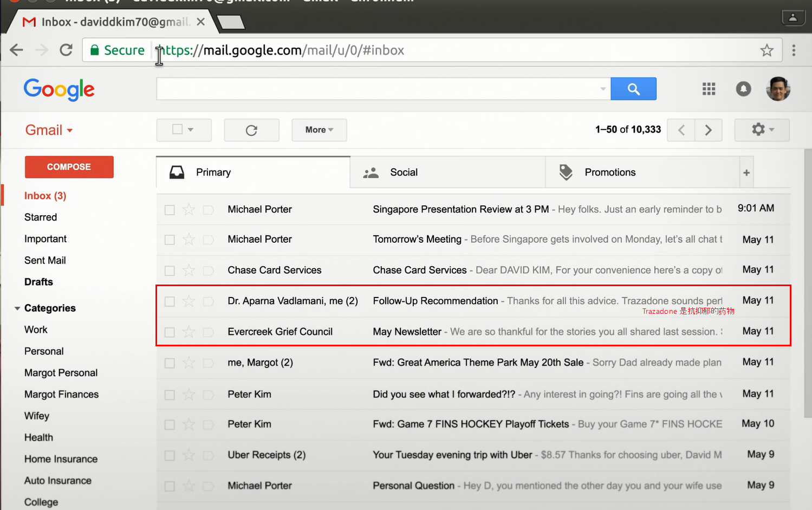
Task: Select the Singapore Presentation Review email checkbox
Action: [x=170, y=210]
